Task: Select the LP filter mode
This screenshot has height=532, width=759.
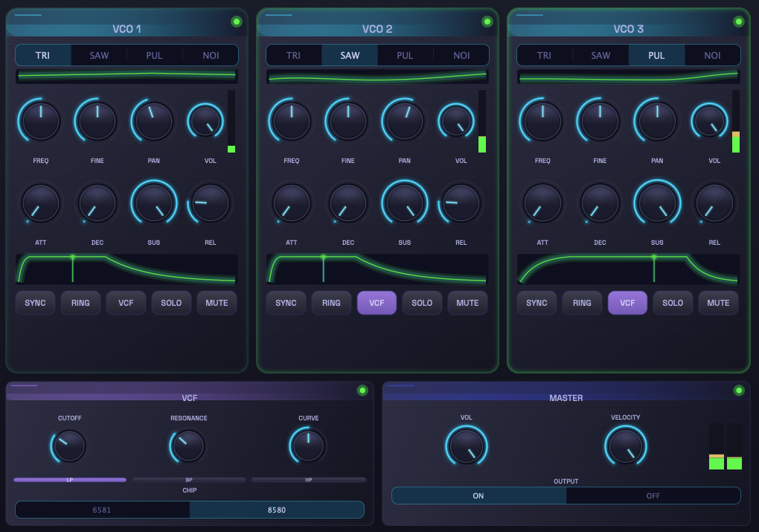Action: [70, 480]
